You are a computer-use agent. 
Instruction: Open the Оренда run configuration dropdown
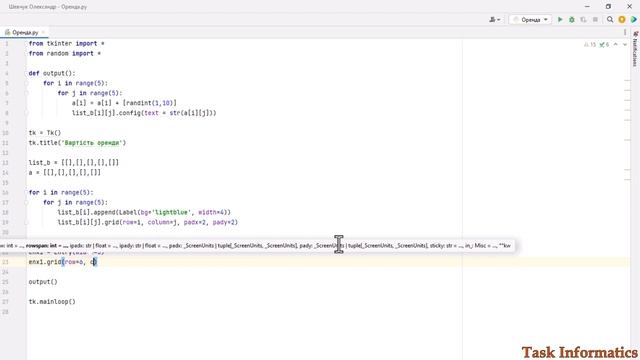tap(530, 20)
